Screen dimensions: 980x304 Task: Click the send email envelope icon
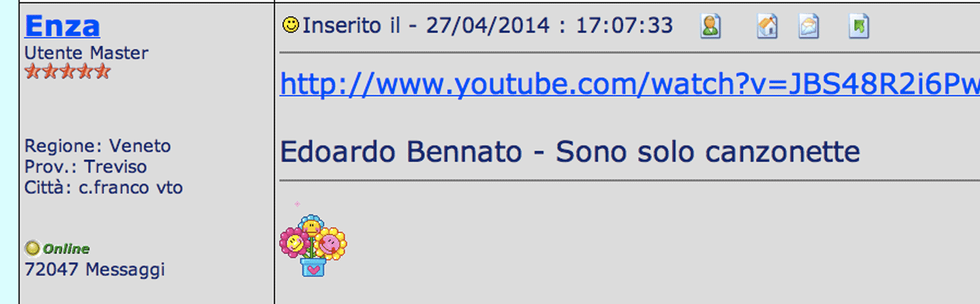point(809,27)
